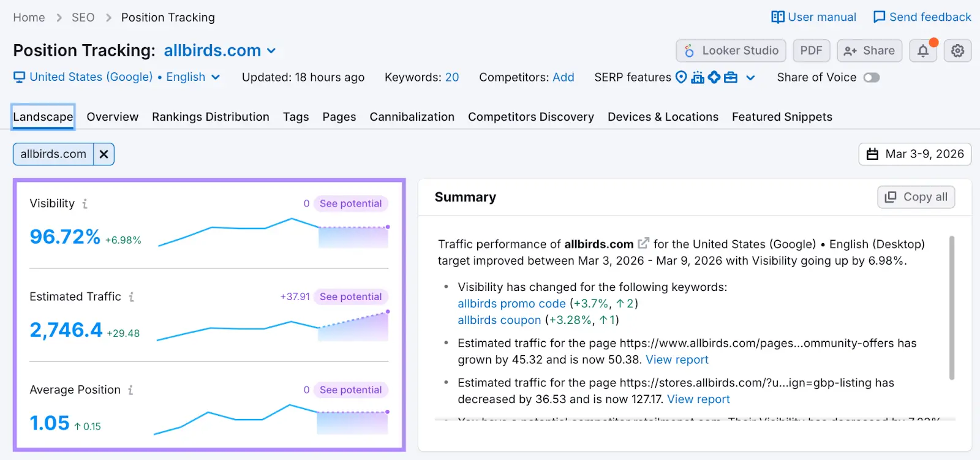
Task: Click the Summary heading
Action: (x=466, y=197)
